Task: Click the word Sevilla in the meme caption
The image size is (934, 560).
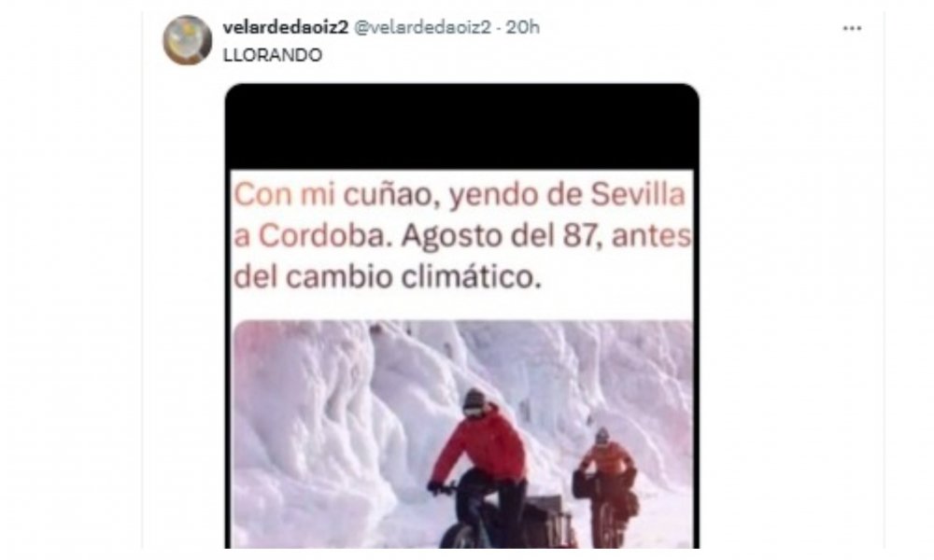Action: [x=638, y=195]
